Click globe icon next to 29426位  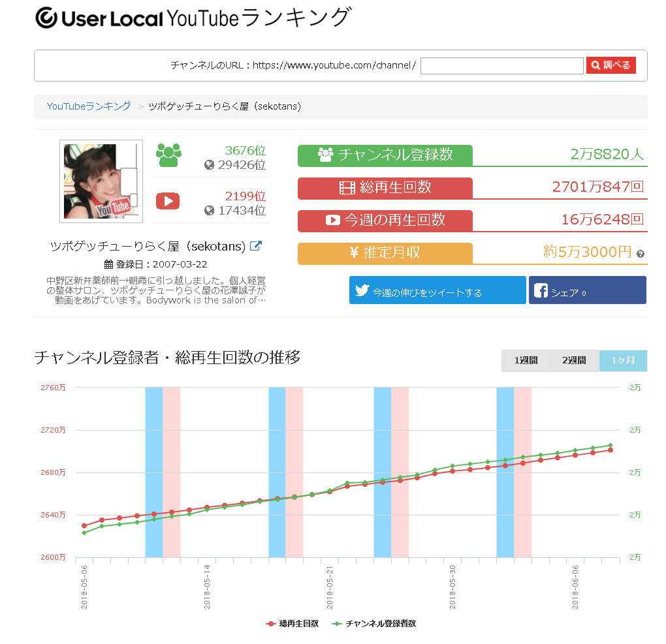click(x=209, y=164)
